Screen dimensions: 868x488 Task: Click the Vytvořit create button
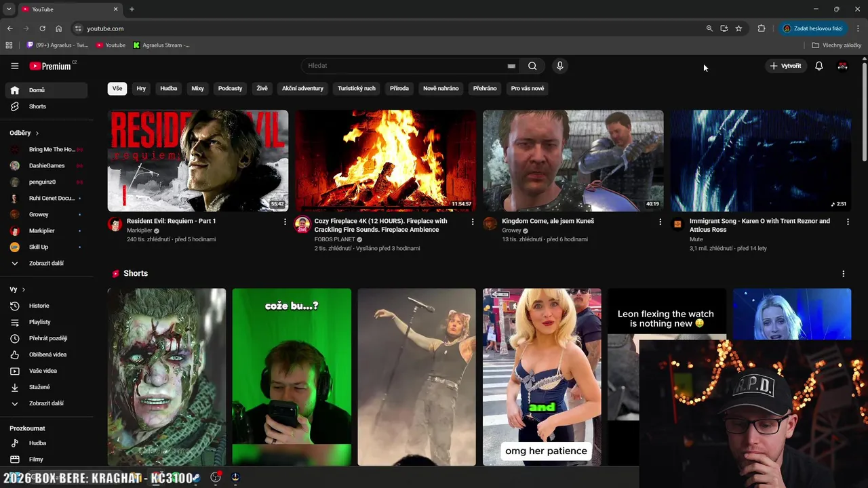pyautogui.click(x=785, y=66)
